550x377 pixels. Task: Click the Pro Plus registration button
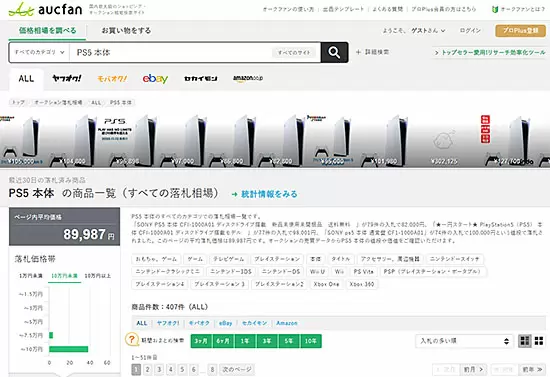[521, 31]
